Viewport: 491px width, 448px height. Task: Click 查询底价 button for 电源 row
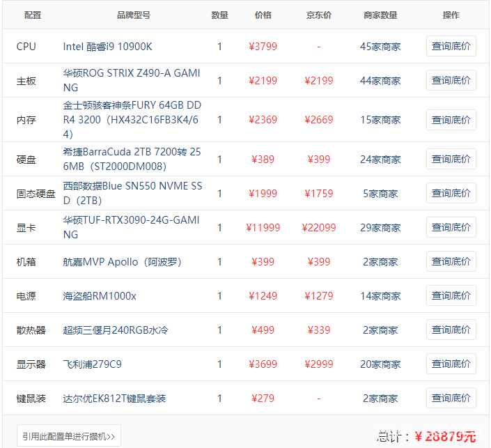pos(451,295)
